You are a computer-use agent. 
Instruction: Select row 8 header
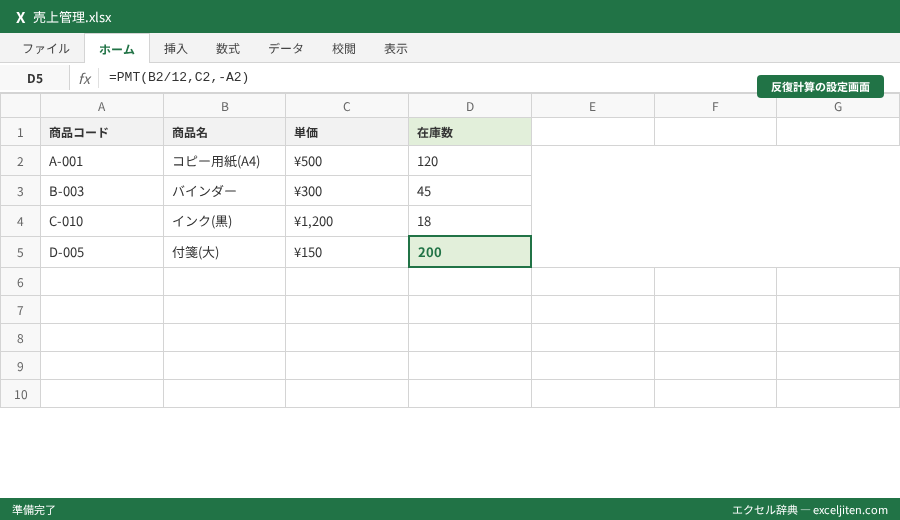(x=20, y=338)
